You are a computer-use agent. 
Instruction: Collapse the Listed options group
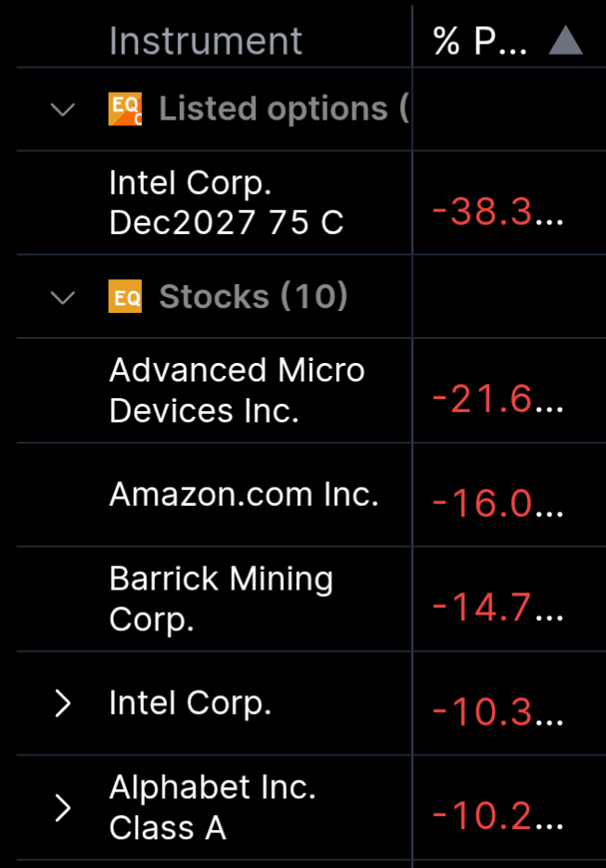click(x=63, y=110)
